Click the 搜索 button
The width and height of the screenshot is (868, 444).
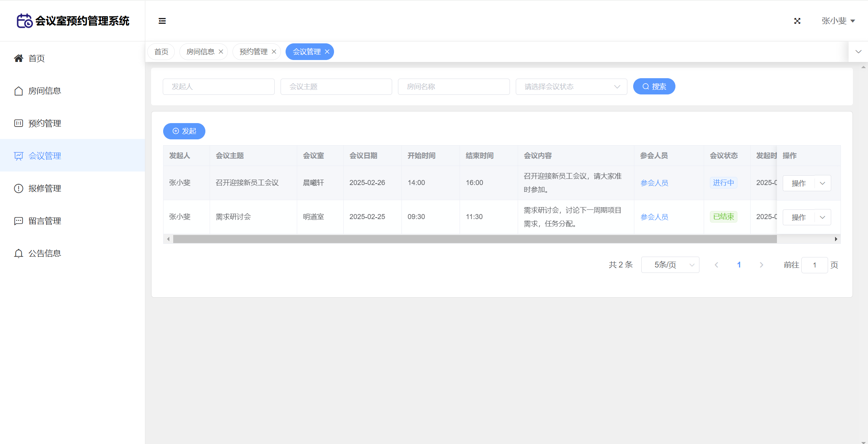click(654, 86)
